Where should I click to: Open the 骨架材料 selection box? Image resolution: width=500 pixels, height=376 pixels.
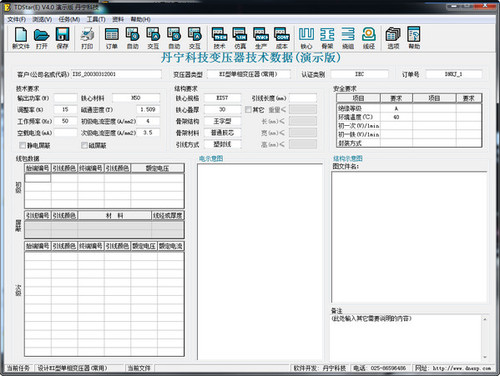click(222, 133)
